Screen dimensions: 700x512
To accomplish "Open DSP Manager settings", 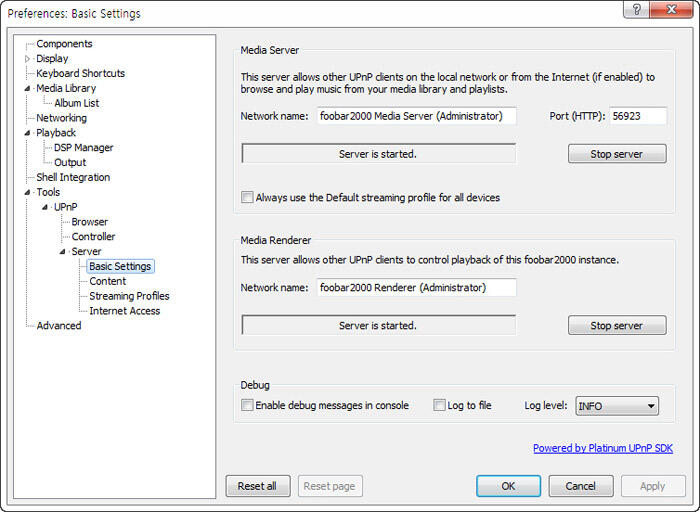I will pos(83,147).
